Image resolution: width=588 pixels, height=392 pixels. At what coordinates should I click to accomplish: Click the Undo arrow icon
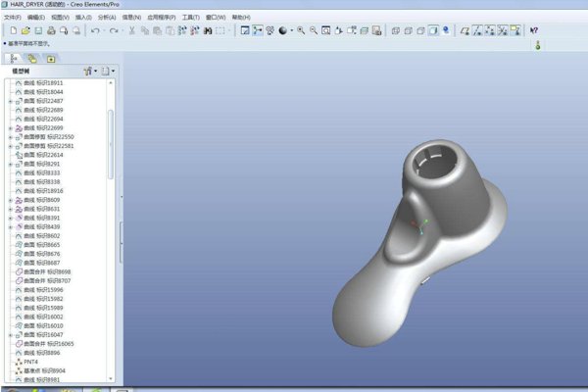94,31
